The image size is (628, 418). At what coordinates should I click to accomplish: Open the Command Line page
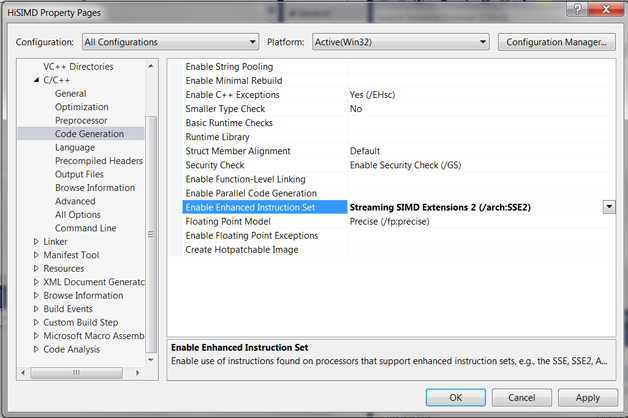click(85, 228)
